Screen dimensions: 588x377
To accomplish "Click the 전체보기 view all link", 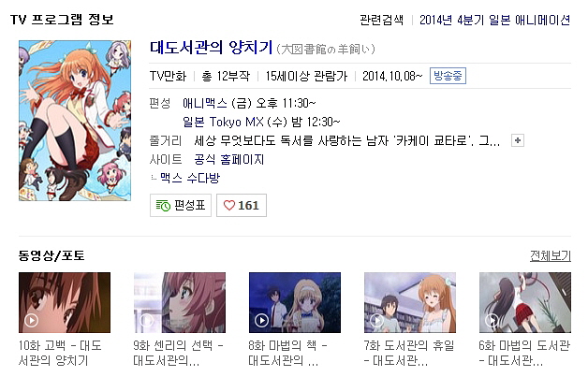I will pos(551,256).
